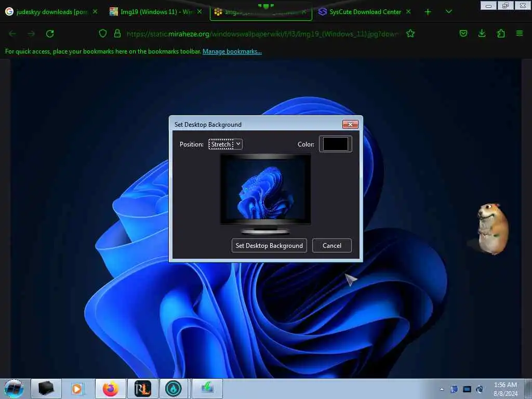Open the Downloads panel icon

tap(482, 33)
